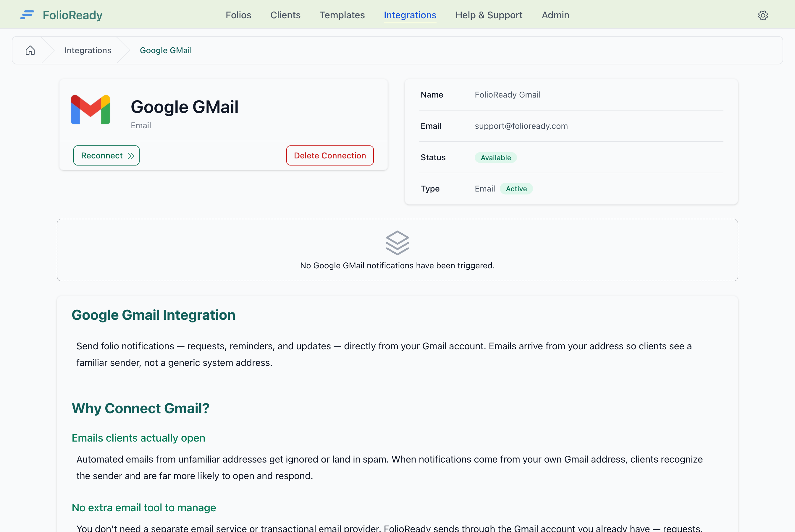Viewport: 795px width, 532px height.
Task: Click the Google Gmail Integration heading
Action: (153, 315)
